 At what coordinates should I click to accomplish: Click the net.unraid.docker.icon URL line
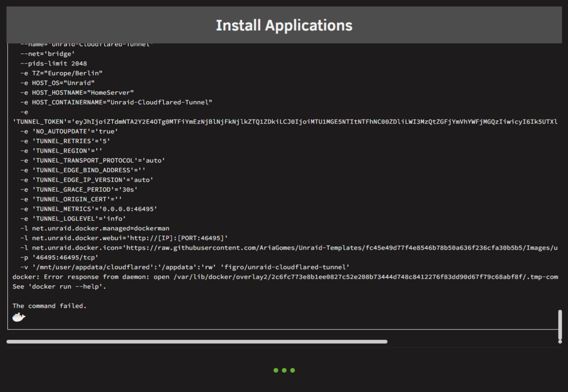click(x=289, y=248)
